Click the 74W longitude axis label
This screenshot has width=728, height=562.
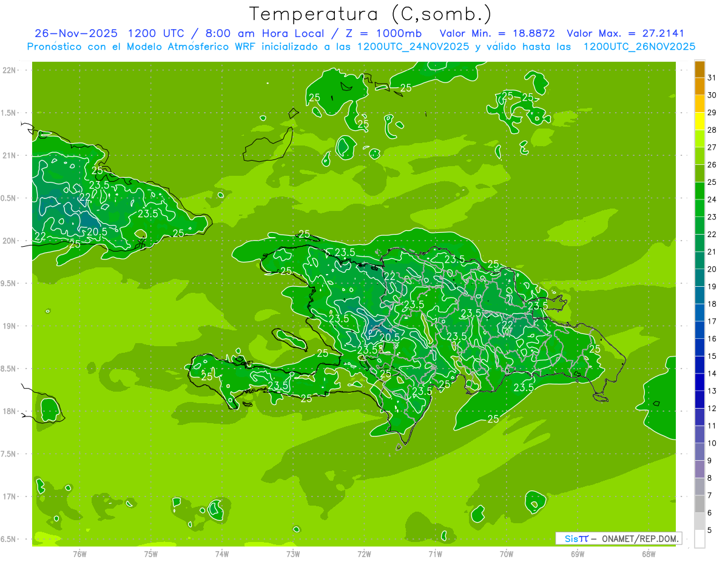[222, 554]
